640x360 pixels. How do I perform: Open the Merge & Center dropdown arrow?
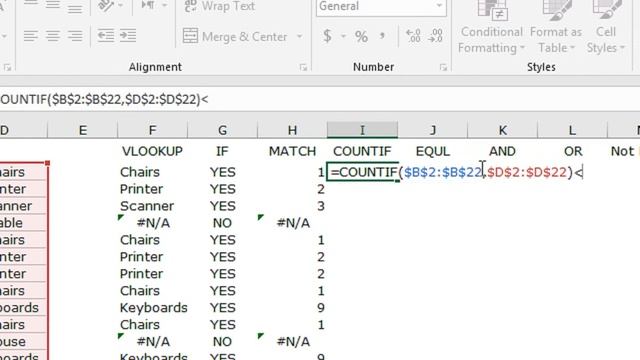[300, 37]
